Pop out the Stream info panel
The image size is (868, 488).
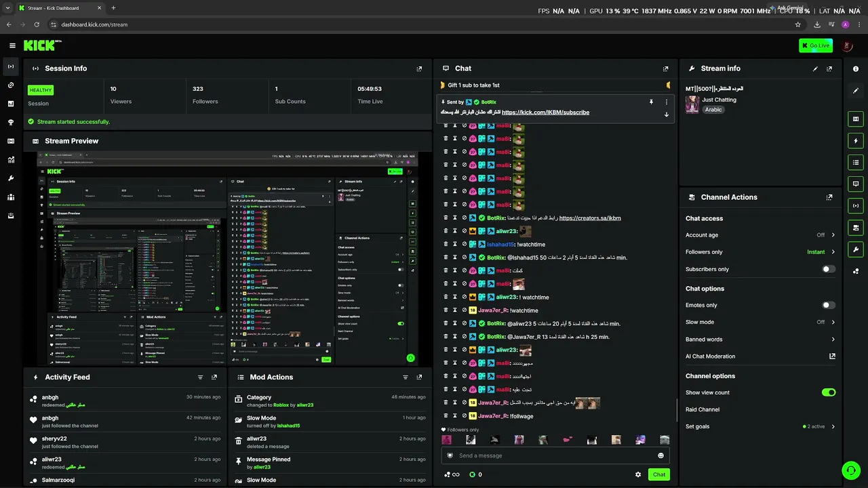829,68
